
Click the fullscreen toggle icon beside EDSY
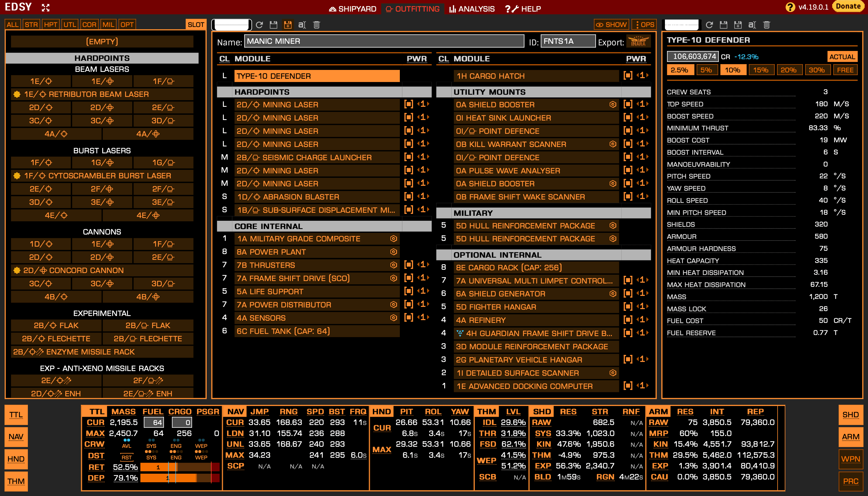click(45, 7)
